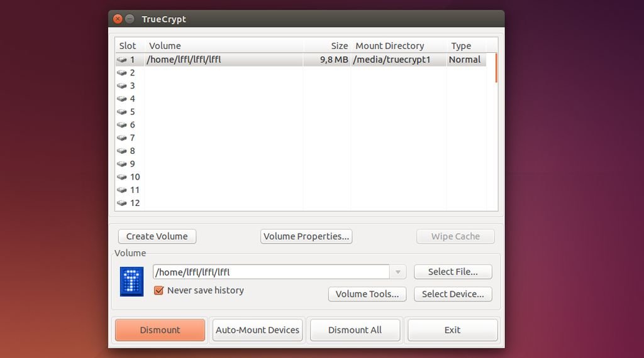Click the volume path text field
This screenshot has height=358, width=644.
[270, 272]
